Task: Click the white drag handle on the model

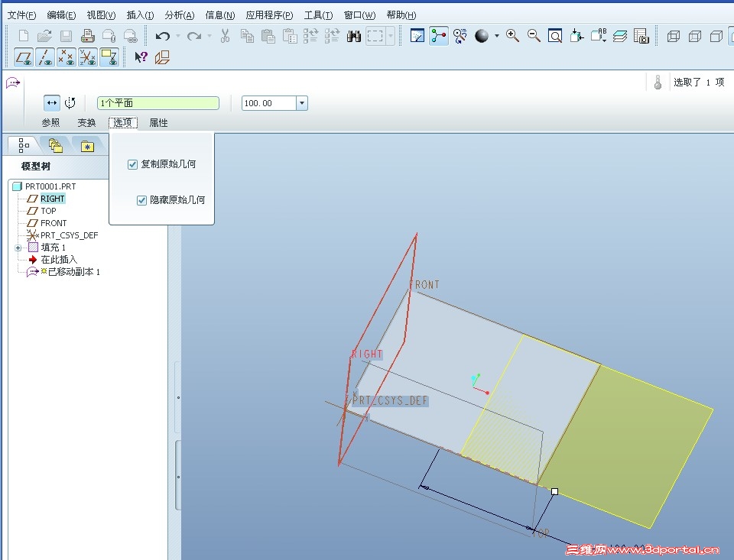Action: (x=555, y=492)
